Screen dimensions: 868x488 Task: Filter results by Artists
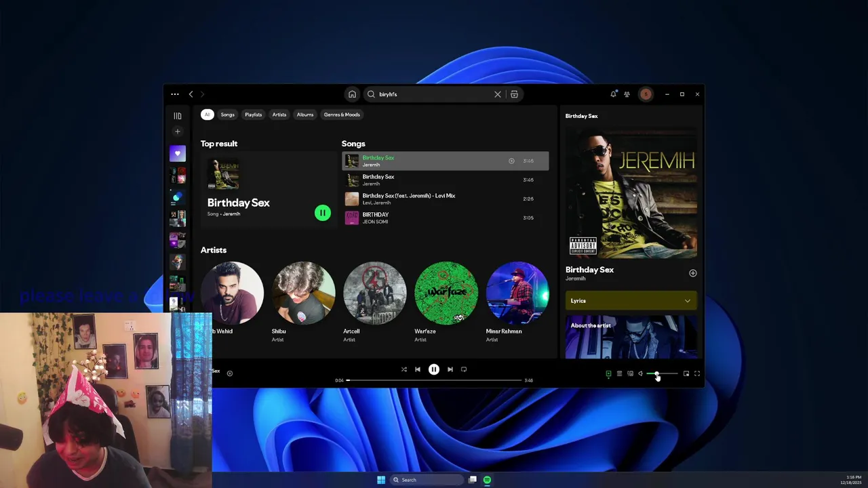pos(279,115)
